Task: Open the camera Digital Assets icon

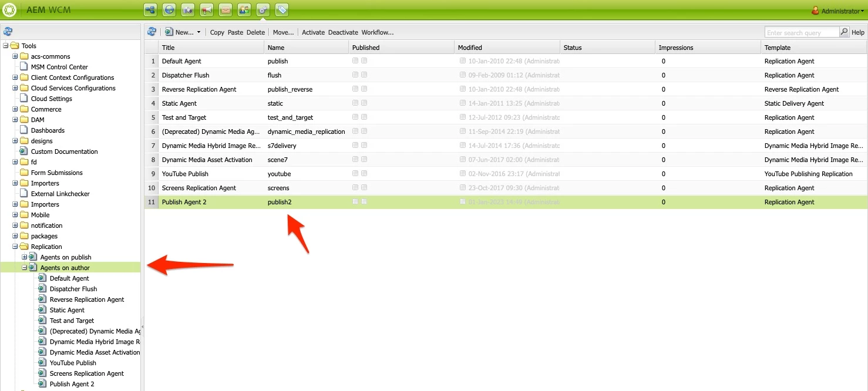Action: coord(188,10)
